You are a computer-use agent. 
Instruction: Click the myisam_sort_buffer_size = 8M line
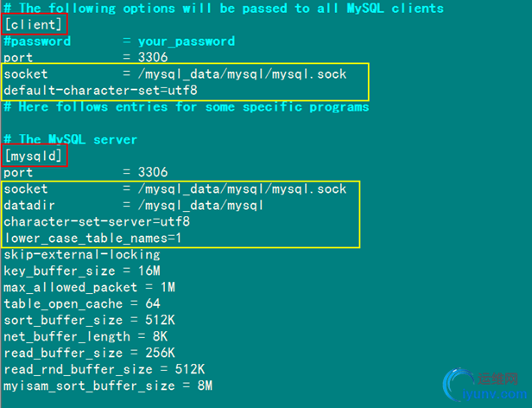(107, 386)
